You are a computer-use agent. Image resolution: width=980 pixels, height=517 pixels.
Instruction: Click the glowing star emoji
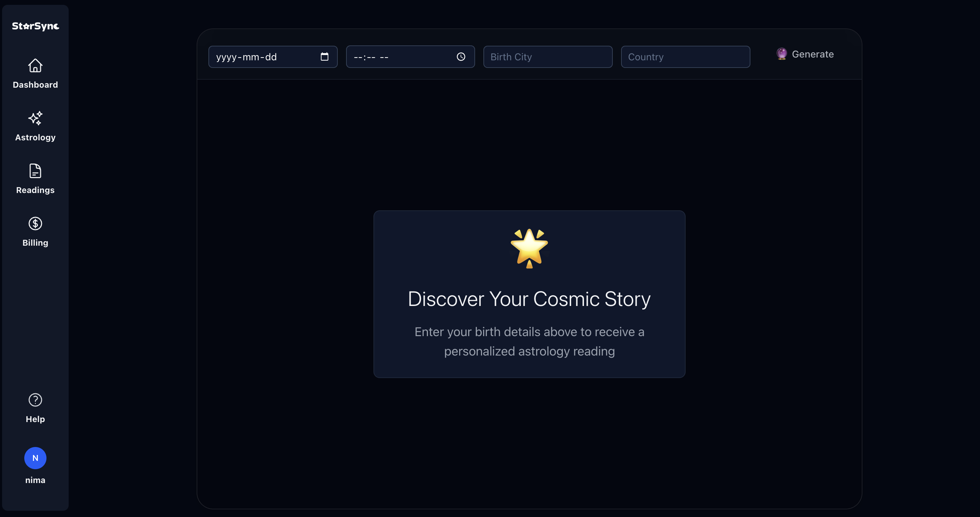point(529,248)
